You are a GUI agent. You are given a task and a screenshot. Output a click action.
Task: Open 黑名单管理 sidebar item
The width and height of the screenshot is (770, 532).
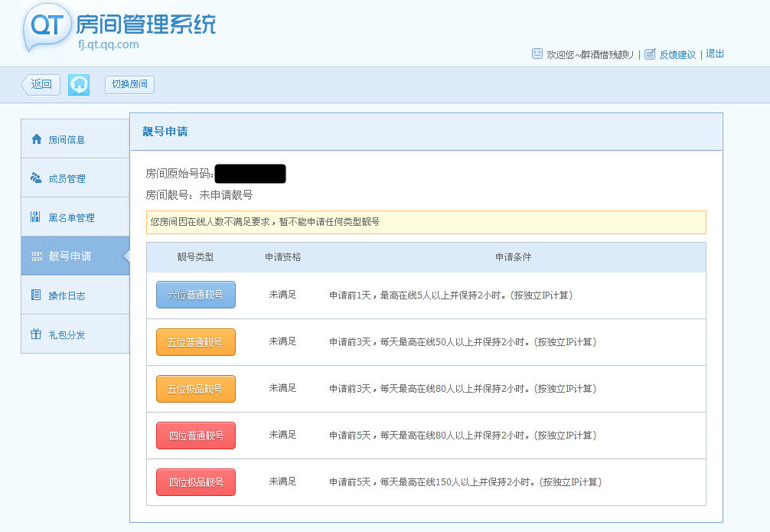[75, 217]
